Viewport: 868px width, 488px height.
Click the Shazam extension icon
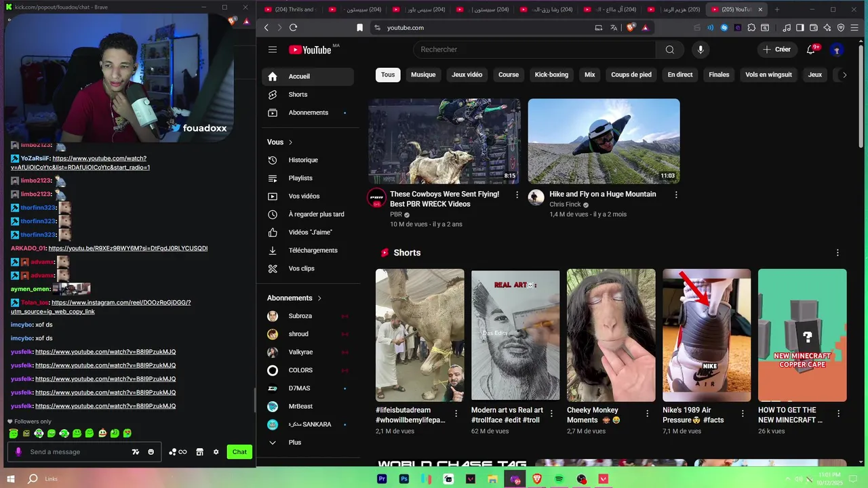pos(724,28)
